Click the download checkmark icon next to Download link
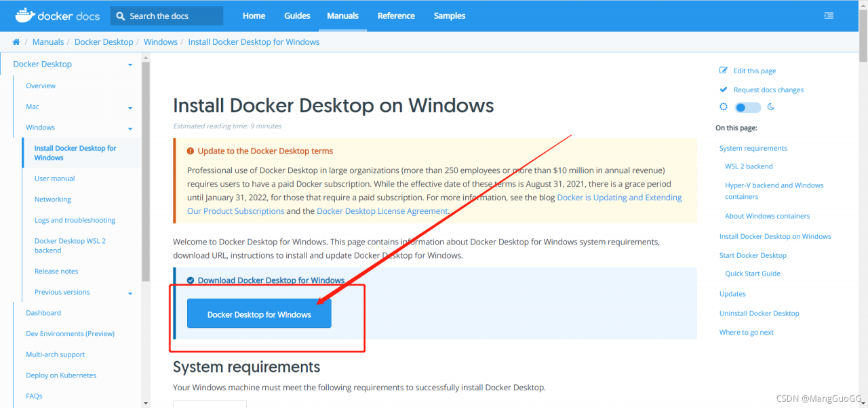 click(190, 280)
